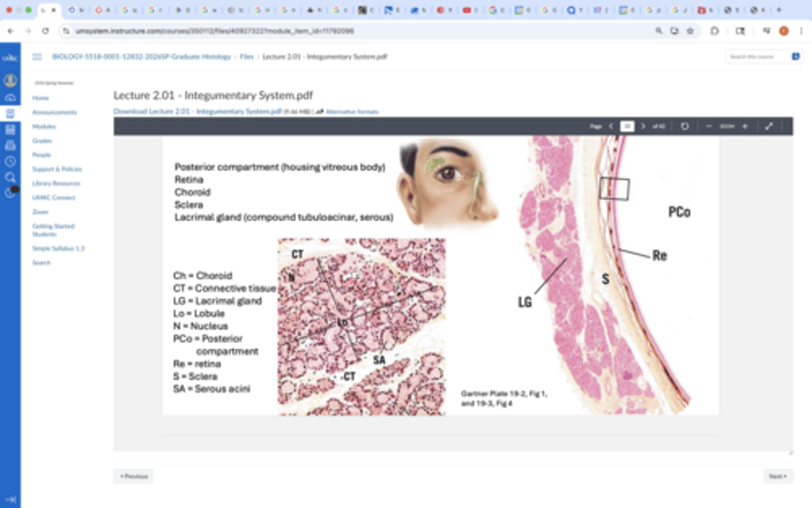Click the Previous module item button

click(133, 476)
